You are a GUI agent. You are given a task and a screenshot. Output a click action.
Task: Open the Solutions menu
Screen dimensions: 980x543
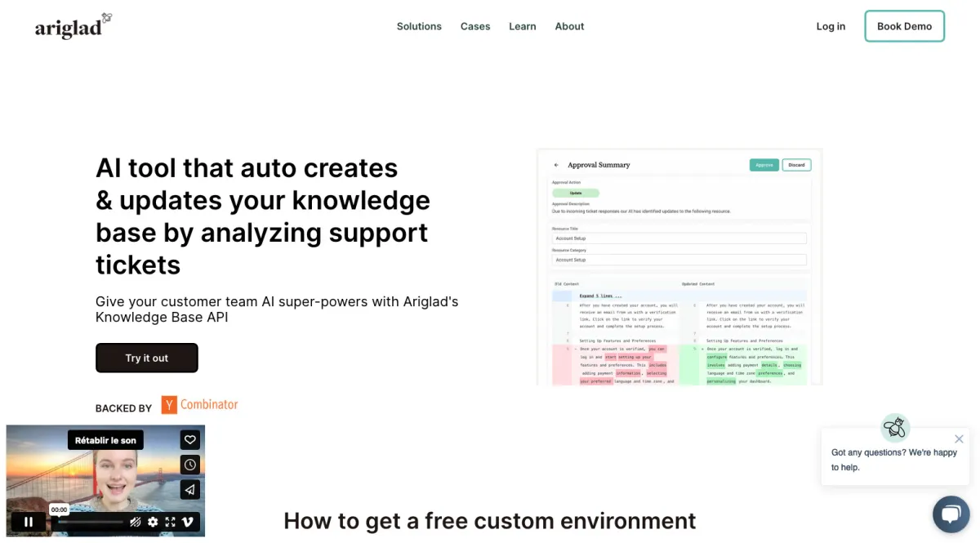[x=419, y=26]
